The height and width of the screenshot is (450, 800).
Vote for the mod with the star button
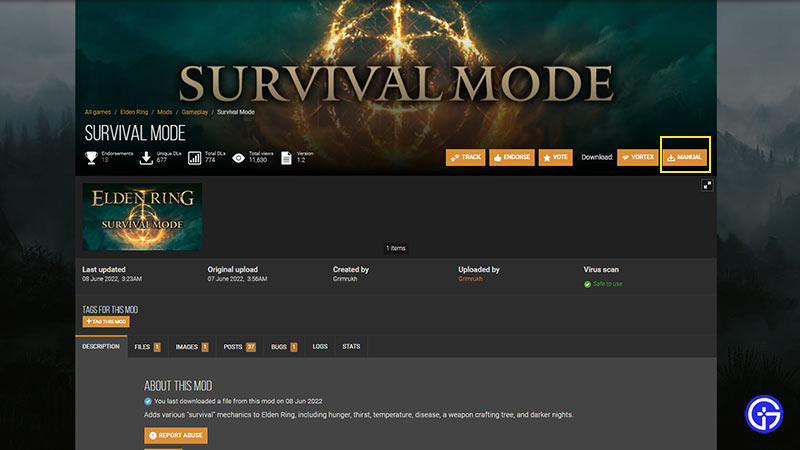[555, 157]
